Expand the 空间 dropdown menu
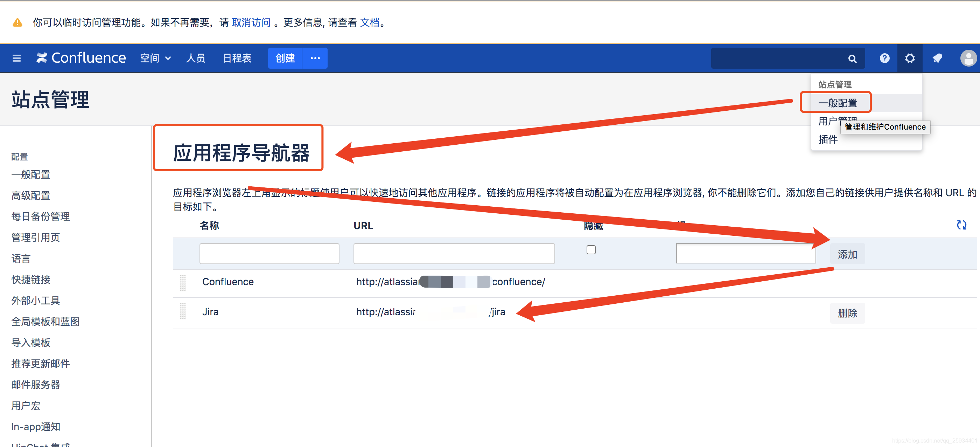This screenshot has width=980, height=447. tap(155, 58)
